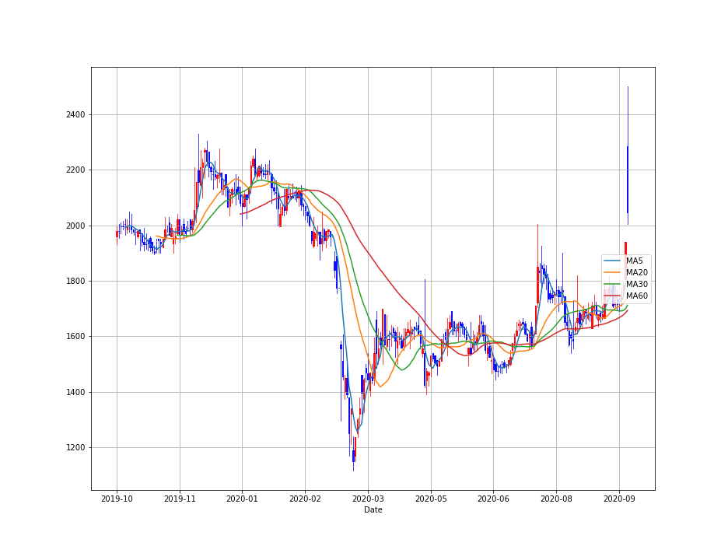Click the red MA60 legend line sample
Image resolution: width=728 pixels, height=560 pixels.
click(x=613, y=296)
